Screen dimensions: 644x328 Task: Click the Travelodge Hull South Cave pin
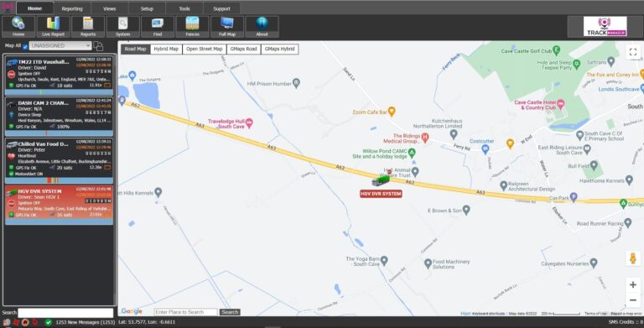click(249, 123)
